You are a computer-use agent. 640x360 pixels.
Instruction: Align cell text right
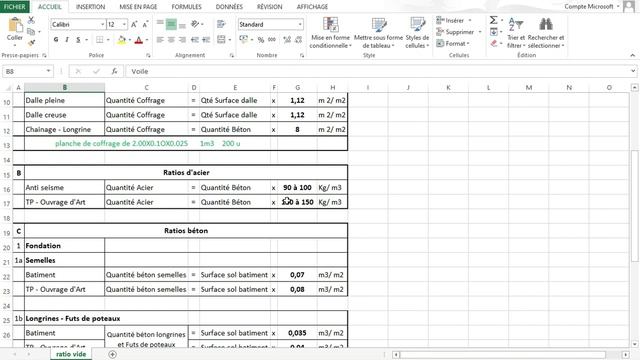182,40
